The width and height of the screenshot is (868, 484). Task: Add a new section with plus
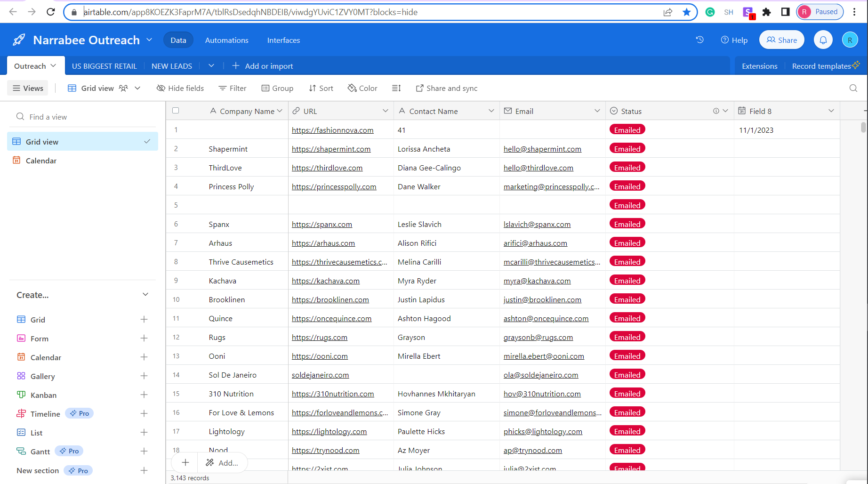(144, 470)
